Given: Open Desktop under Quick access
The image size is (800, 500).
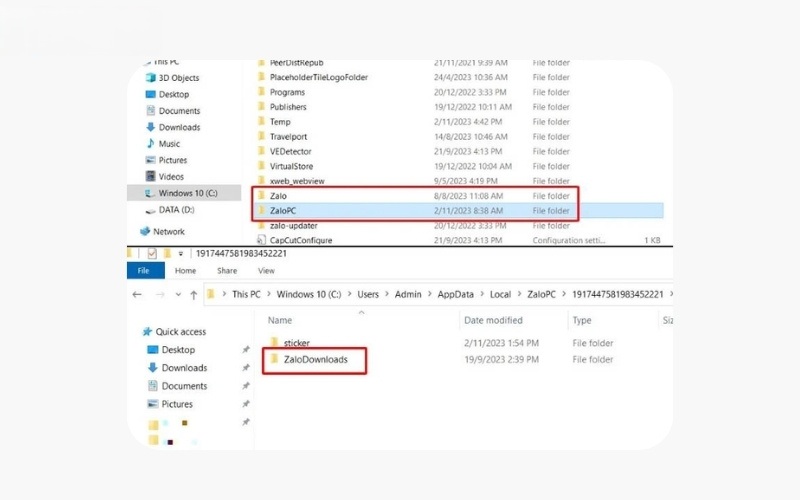Looking at the screenshot, I should click(x=171, y=349).
